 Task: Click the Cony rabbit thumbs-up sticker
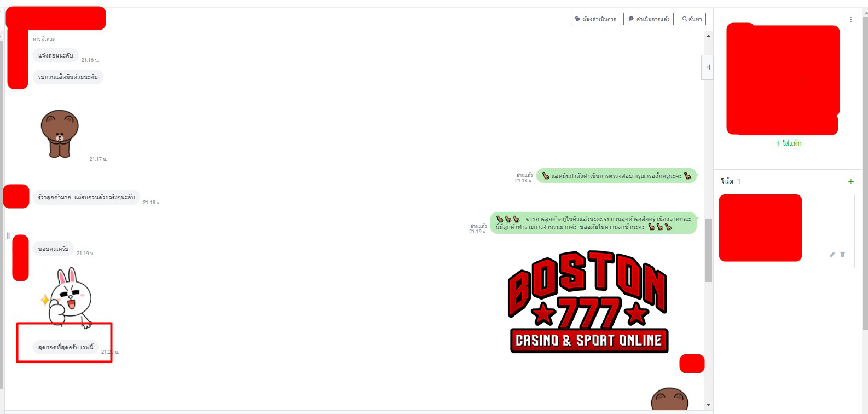click(x=67, y=298)
